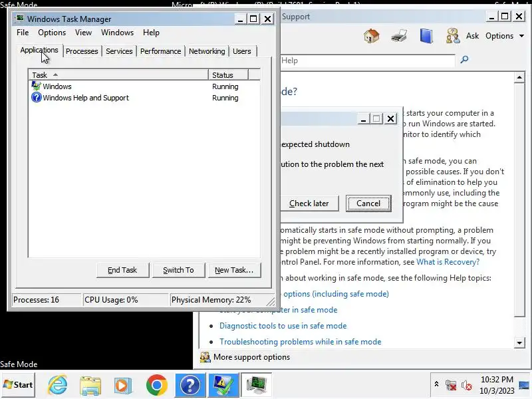Click the More support options icon
The height and width of the screenshot is (399, 532).
coord(205,357)
